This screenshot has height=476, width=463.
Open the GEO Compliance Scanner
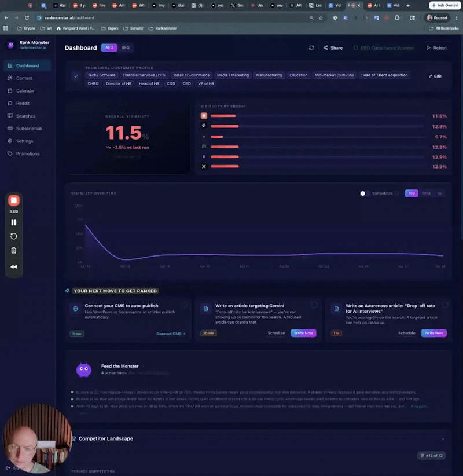384,48
